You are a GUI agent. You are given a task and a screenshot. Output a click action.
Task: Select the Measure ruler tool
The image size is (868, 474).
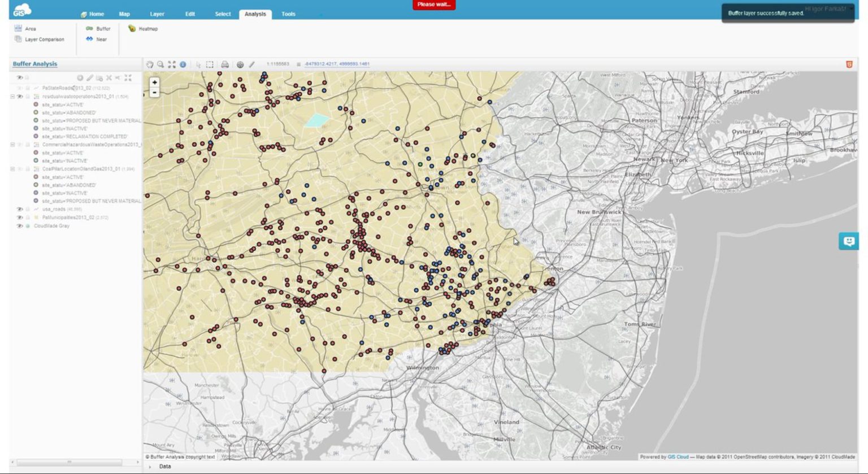click(x=252, y=64)
